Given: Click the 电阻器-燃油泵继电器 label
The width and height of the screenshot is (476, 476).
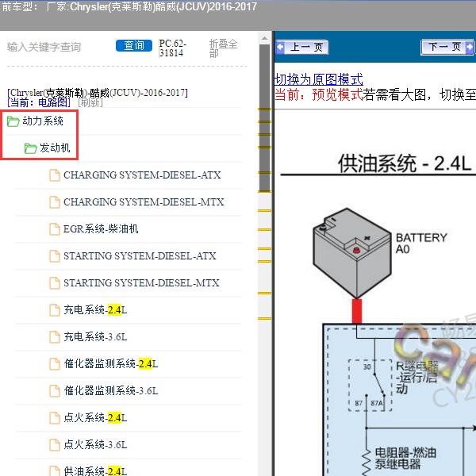Looking at the screenshot, I should [x=405, y=458].
